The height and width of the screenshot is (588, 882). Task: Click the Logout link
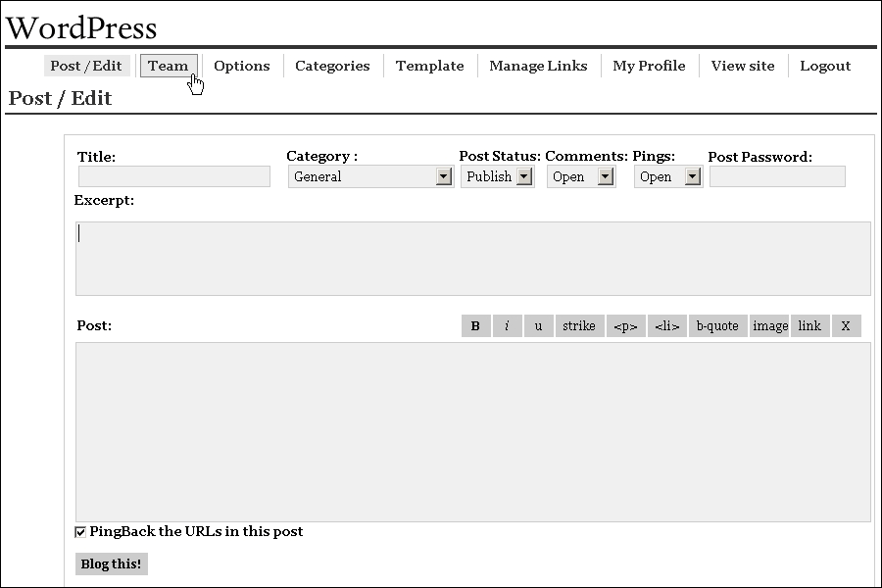click(x=825, y=66)
